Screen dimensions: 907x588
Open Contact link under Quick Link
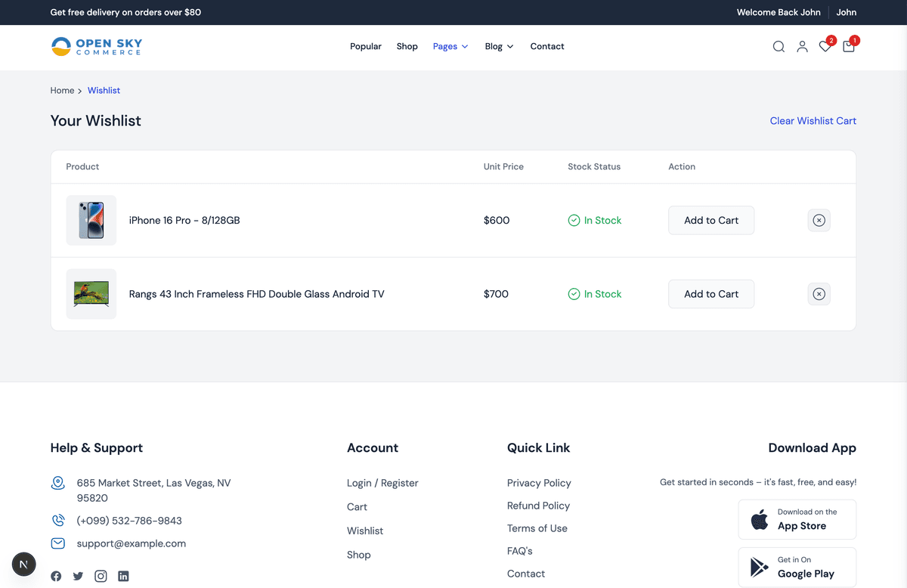point(526,574)
